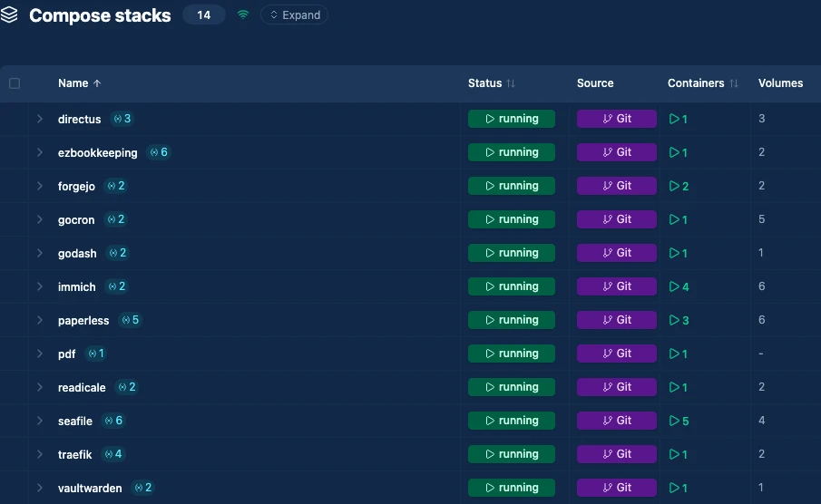The width and height of the screenshot is (821, 504).
Task: Expand the forgejo stack row
Action: 40,186
